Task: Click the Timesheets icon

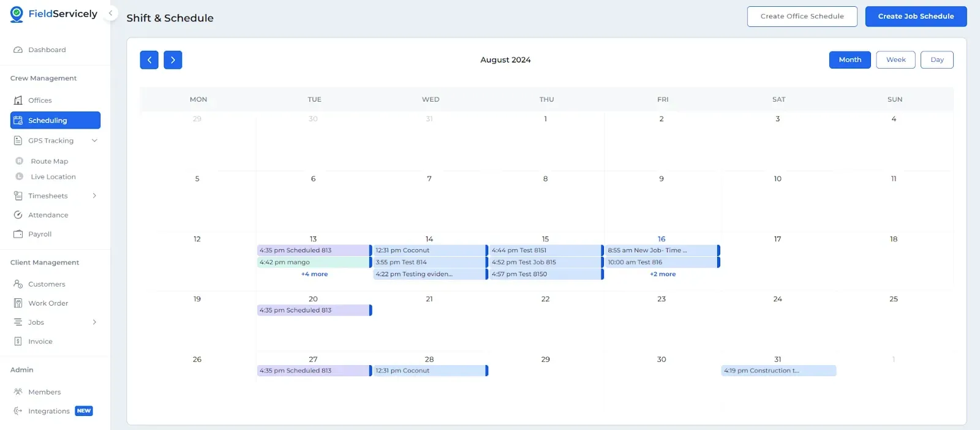Action: [x=18, y=196]
